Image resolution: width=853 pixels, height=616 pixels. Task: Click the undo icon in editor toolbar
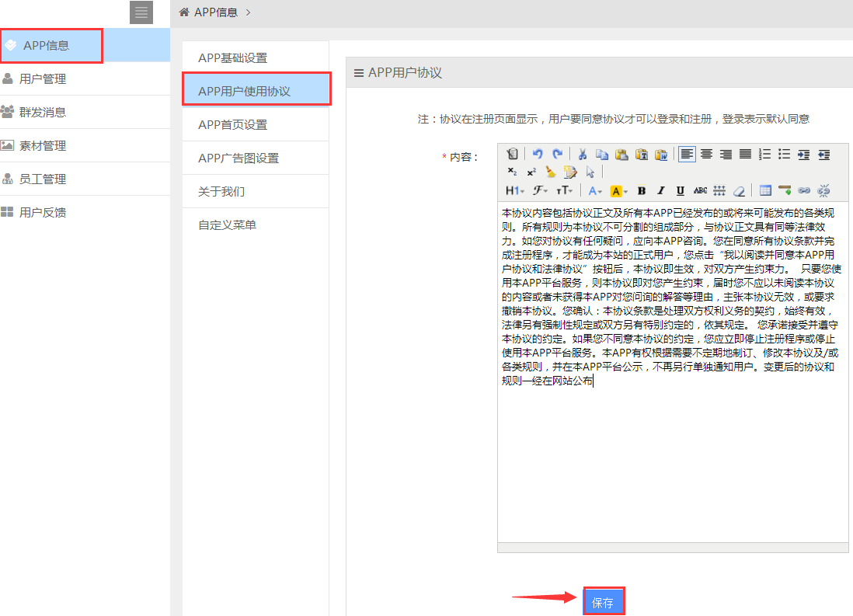pos(538,155)
